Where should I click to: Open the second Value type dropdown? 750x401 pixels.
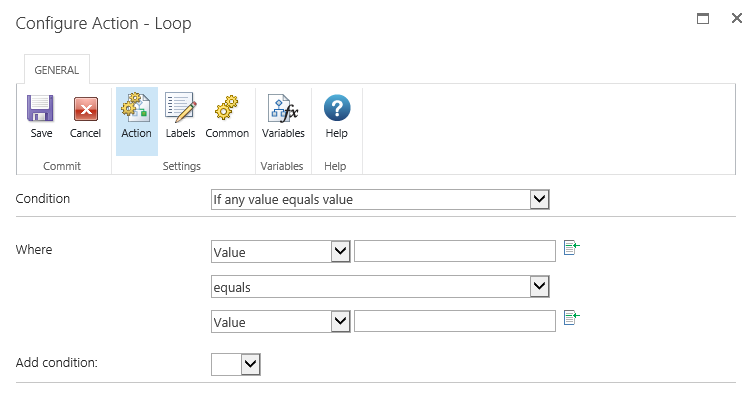340,322
